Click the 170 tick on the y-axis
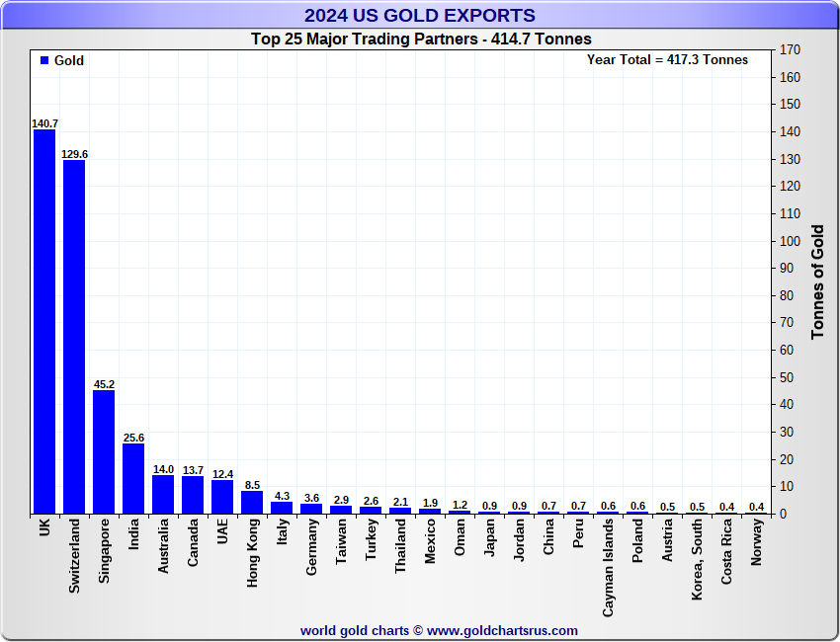Screen dimensions: 840x642 click(791, 49)
